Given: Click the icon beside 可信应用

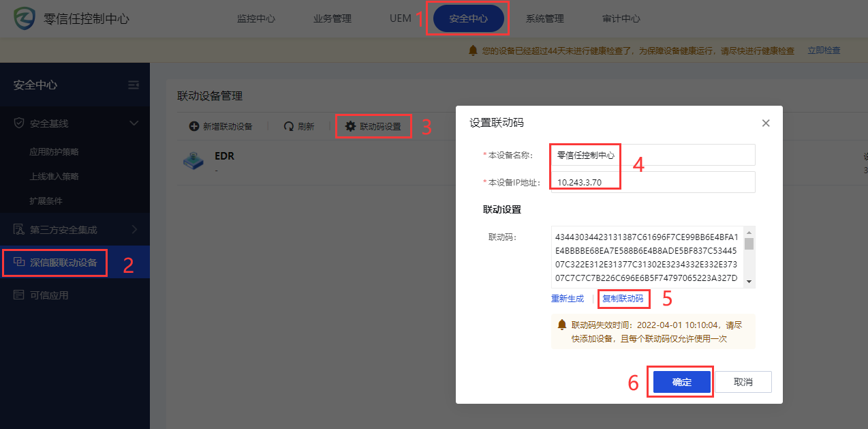Looking at the screenshot, I should (19, 295).
